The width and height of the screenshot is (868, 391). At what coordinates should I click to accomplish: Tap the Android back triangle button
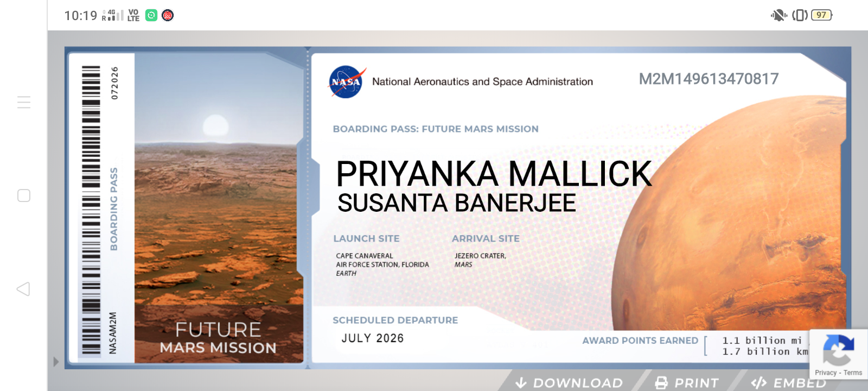pos(23,289)
